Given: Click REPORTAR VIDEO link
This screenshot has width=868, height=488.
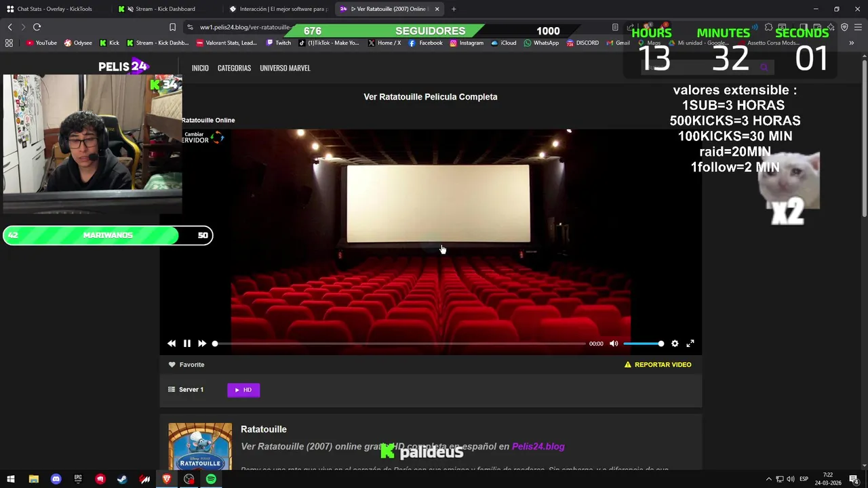Looking at the screenshot, I should tap(658, 365).
